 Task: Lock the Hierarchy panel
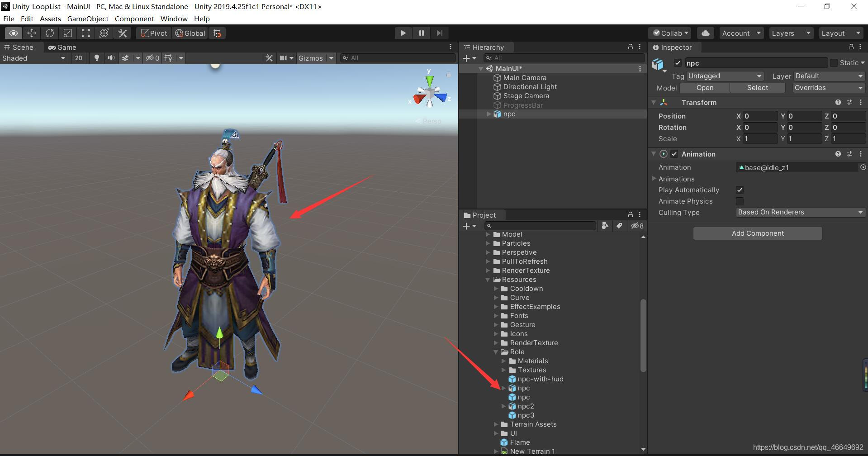coord(630,47)
